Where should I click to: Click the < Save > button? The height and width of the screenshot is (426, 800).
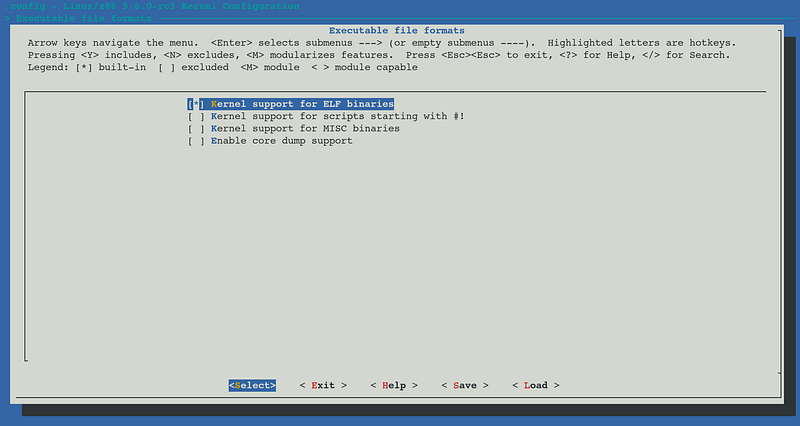click(465, 385)
